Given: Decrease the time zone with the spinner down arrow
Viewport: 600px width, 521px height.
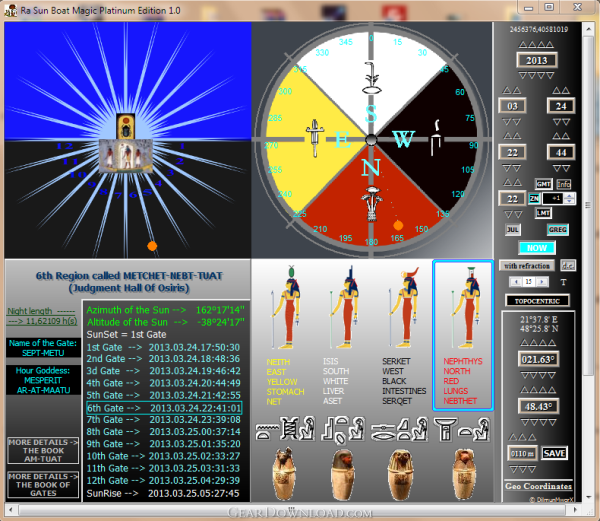Looking at the screenshot, I should tap(570, 201).
